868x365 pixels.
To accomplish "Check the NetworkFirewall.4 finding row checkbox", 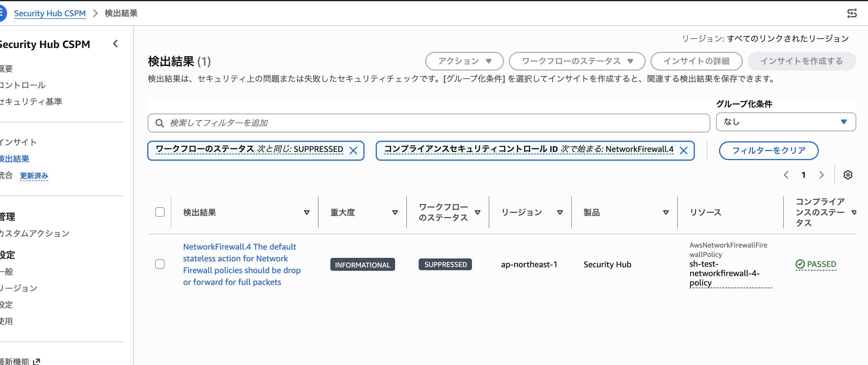I will pyautogui.click(x=160, y=264).
